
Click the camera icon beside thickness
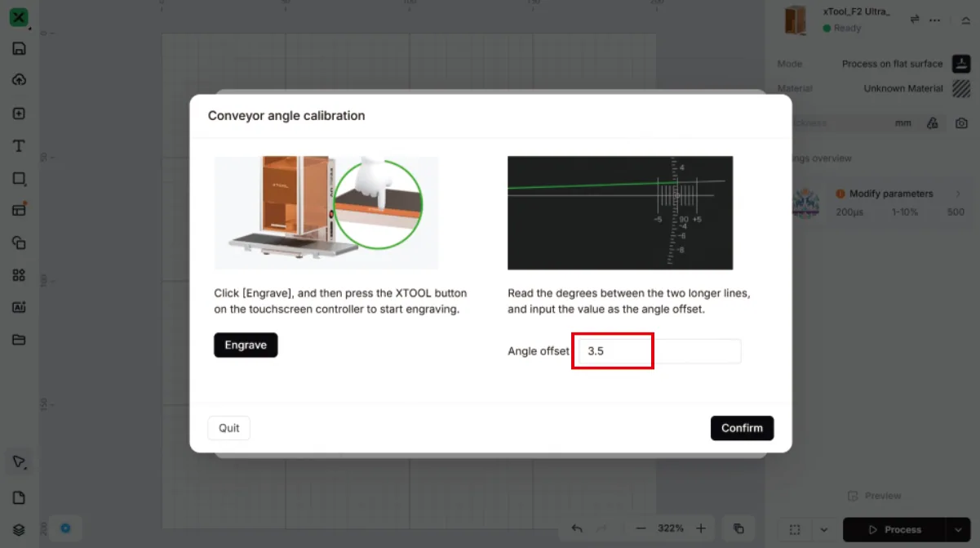(962, 123)
